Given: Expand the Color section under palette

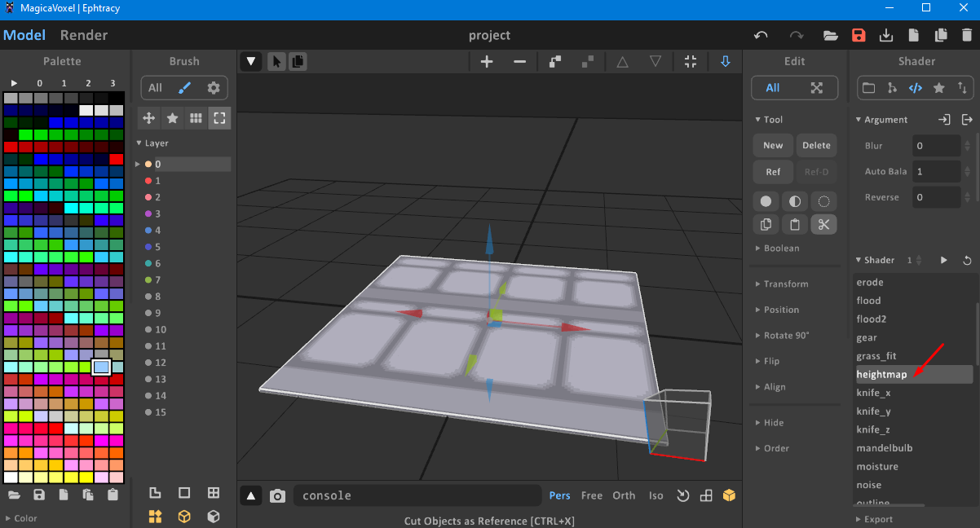Looking at the screenshot, I should click(x=21, y=518).
